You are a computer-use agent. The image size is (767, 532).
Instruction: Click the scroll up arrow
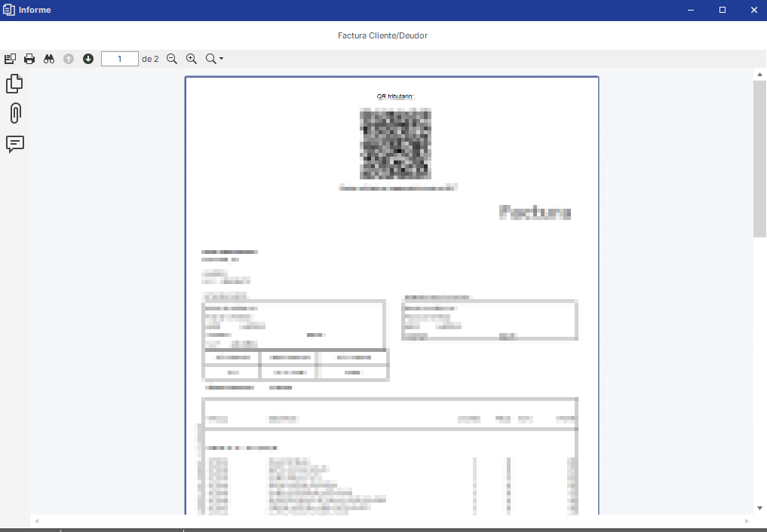pyautogui.click(x=759, y=75)
